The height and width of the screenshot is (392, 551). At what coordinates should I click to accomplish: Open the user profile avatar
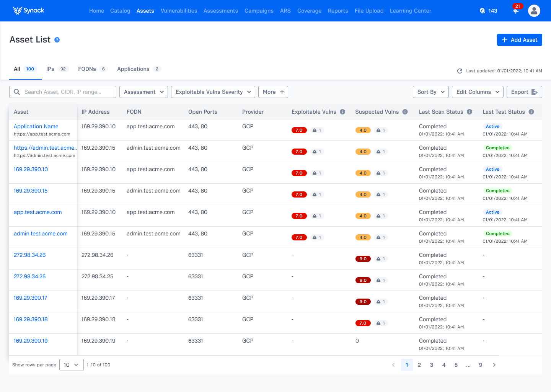pyautogui.click(x=534, y=11)
